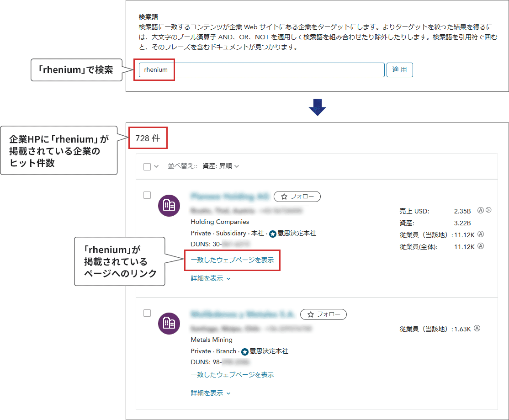
Task: Click the 検索語 section heading
Action: click(148, 17)
